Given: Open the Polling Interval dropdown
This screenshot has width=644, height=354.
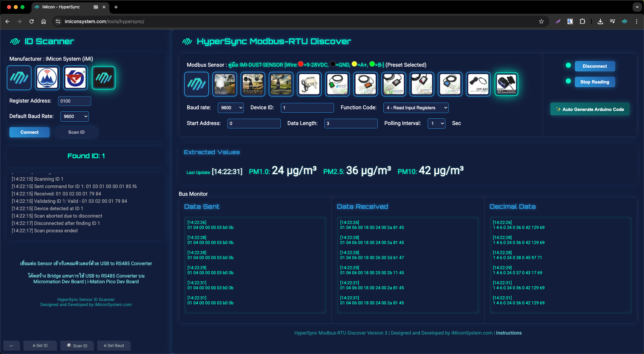Looking at the screenshot, I should [x=436, y=123].
